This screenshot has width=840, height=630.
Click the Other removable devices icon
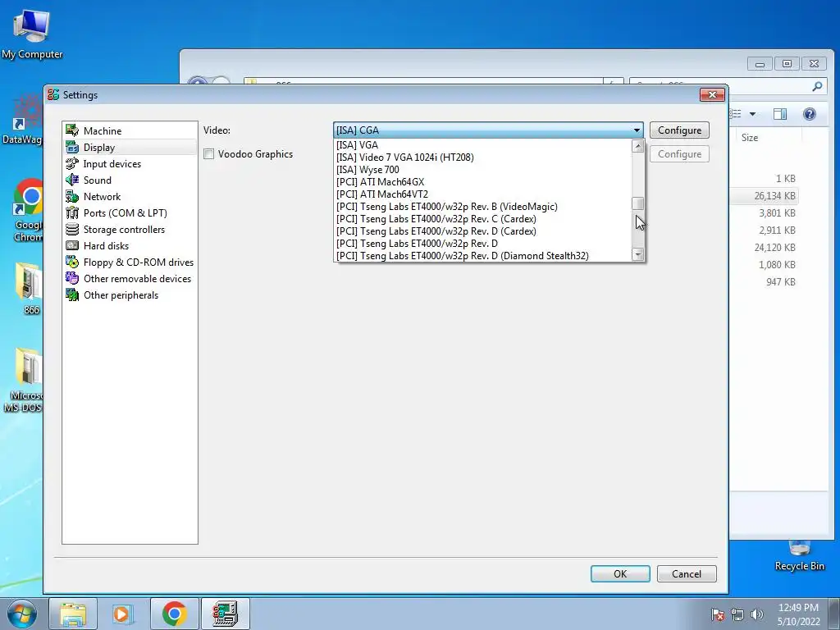click(72, 279)
